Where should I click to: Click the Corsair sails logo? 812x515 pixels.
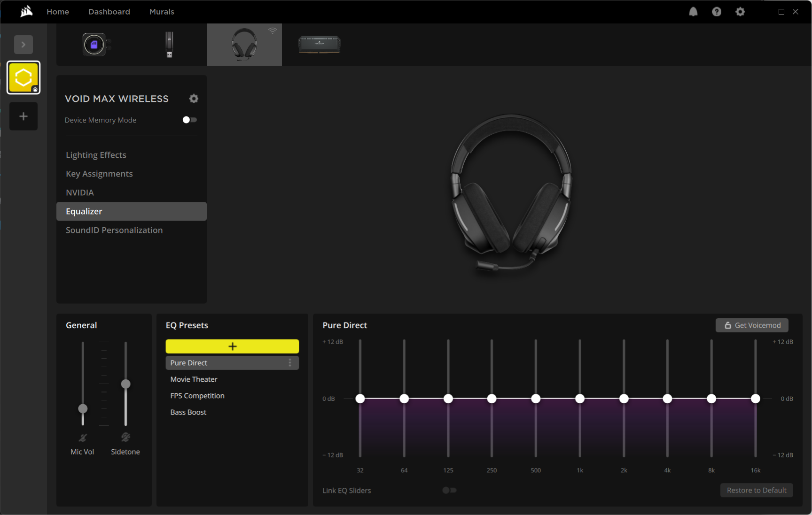26,11
